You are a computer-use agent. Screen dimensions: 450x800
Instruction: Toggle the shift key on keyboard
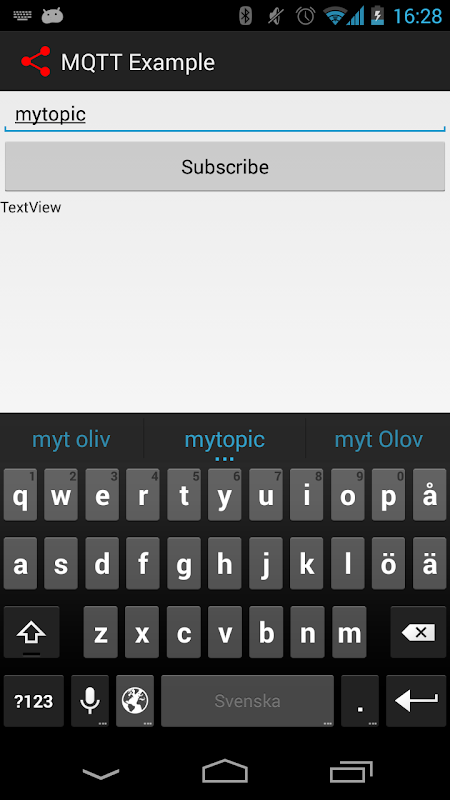(x=32, y=632)
